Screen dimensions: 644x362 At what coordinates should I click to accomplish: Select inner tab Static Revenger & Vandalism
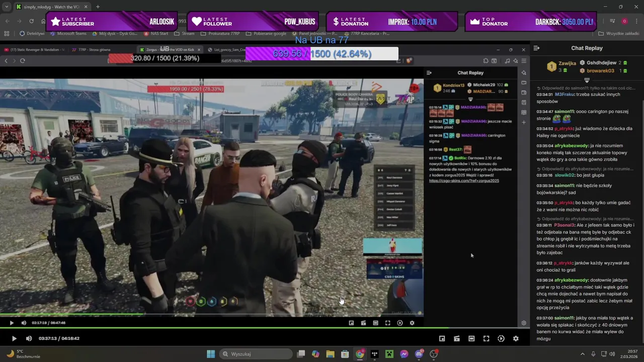[x=34, y=50]
